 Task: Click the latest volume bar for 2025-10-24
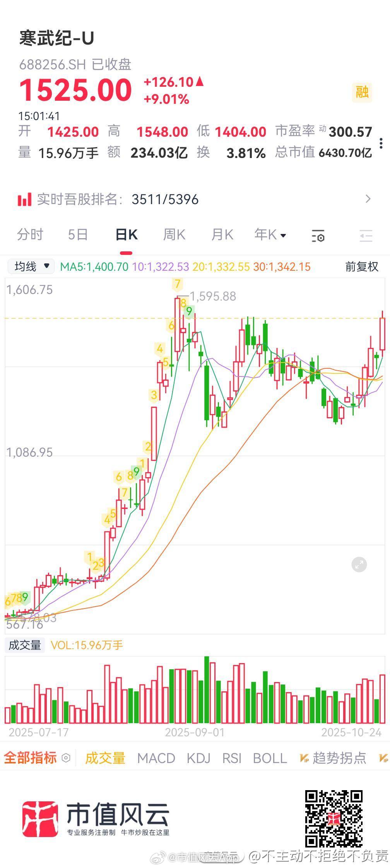click(382, 699)
